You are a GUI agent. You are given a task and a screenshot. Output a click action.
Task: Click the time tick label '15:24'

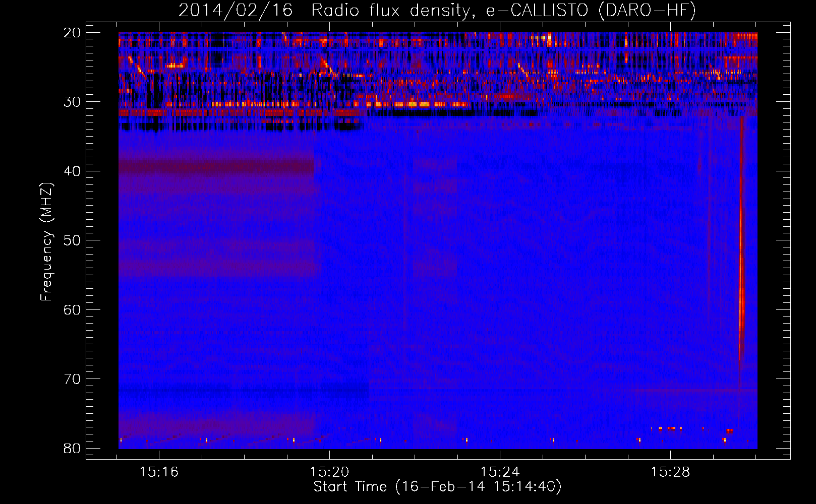tap(500, 472)
